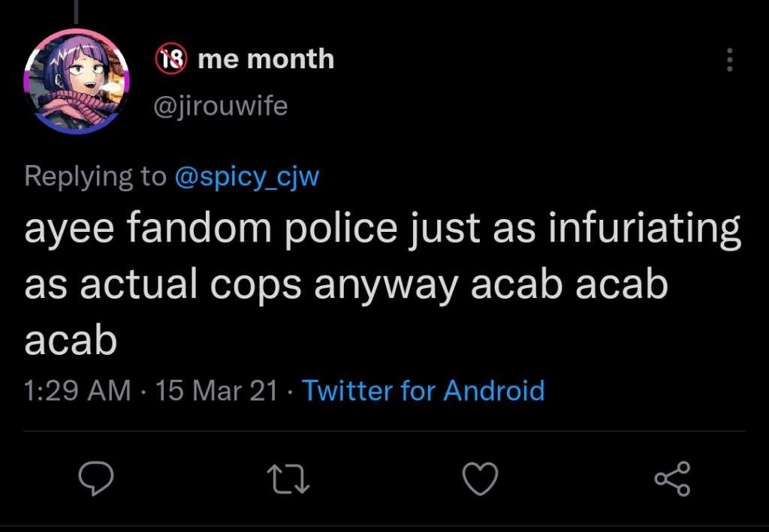Image resolution: width=769 pixels, height=532 pixels.
Task: Select the 1:29 AM timestamp
Action: pyautogui.click(x=77, y=390)
